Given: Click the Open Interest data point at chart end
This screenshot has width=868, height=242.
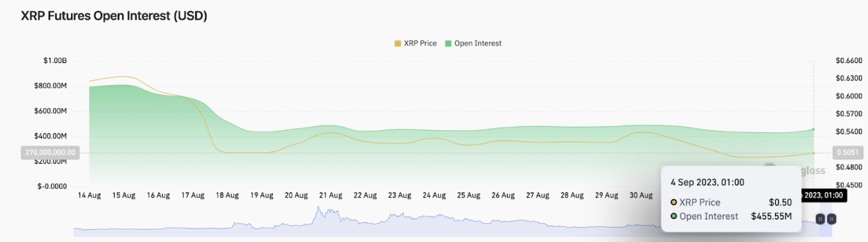Looking at the screenshot, I should click(813, 129).
